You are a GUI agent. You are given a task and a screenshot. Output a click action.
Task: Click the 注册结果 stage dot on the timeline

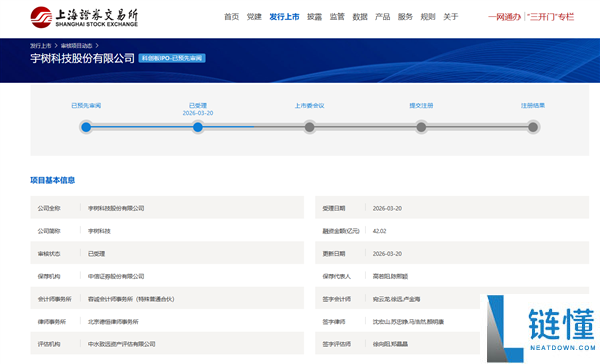pyautogui.click(x=533, y=127)
